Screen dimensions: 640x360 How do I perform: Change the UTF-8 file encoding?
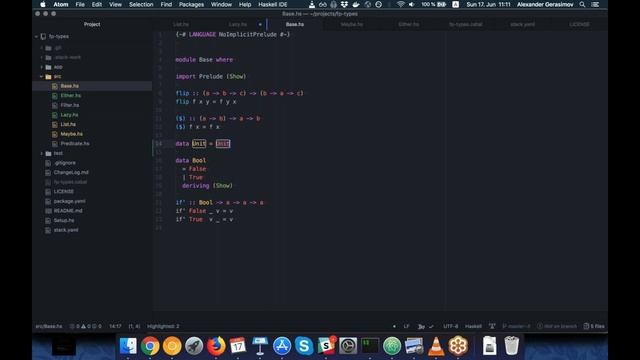click(x=451, y=327)
